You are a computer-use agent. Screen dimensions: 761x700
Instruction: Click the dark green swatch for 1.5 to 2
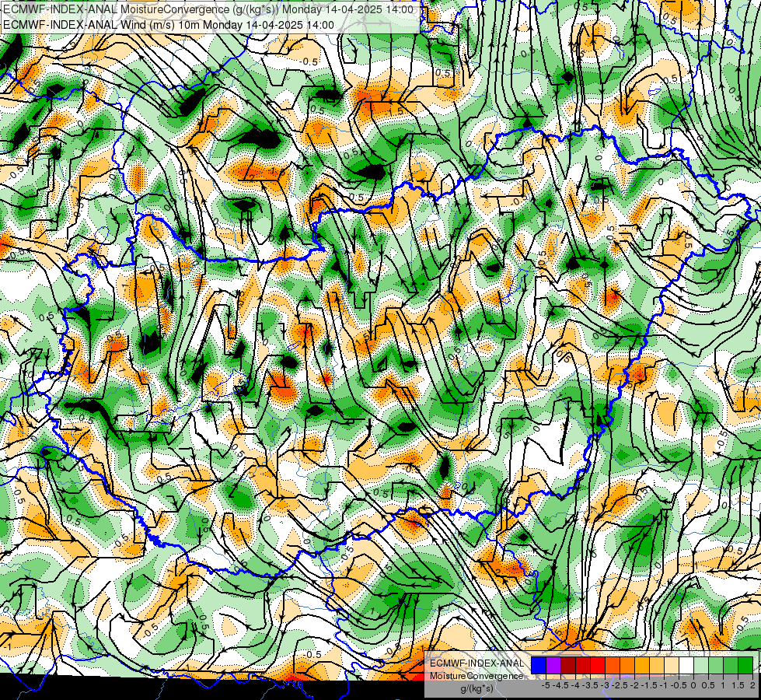pyautogui.click(x=745, y=665)
